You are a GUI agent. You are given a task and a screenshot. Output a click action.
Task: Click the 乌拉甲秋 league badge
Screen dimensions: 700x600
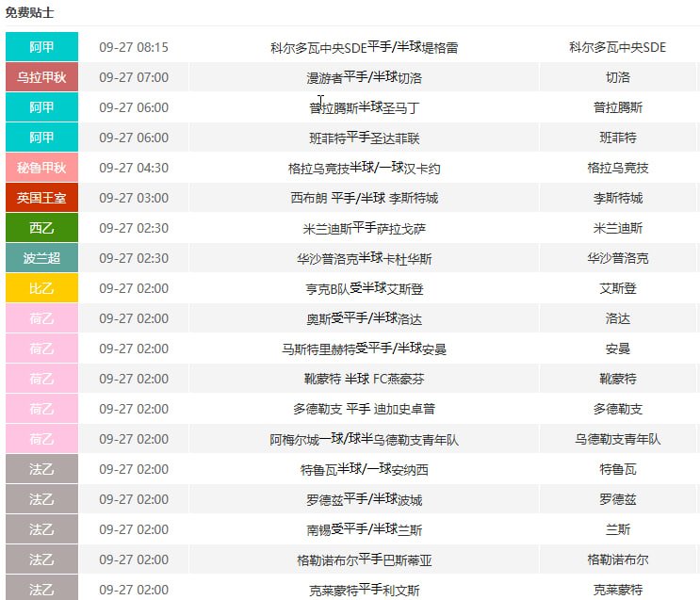41,77
